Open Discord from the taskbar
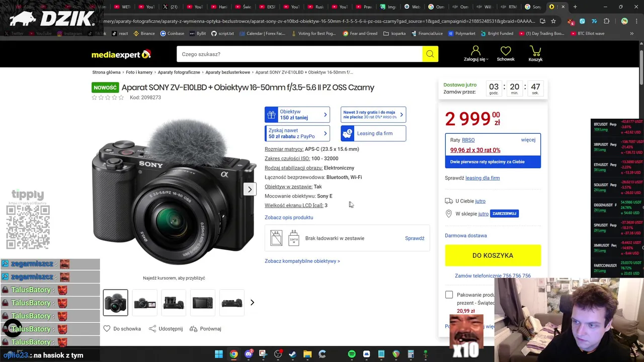 (x=249, y=354)
